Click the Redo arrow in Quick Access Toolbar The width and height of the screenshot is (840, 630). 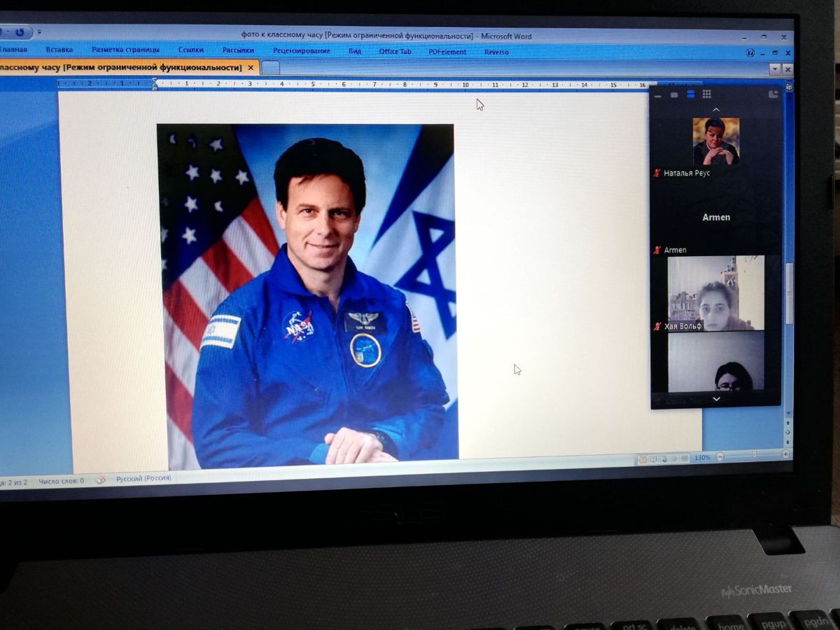[20, 31]
